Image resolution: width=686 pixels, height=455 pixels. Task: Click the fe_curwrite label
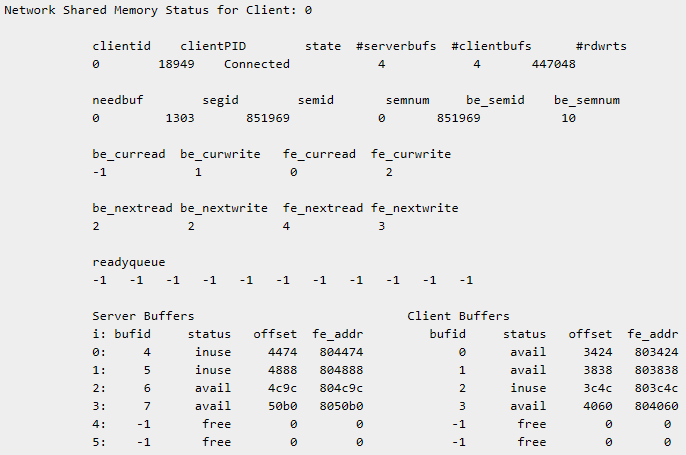coord(411,154)
